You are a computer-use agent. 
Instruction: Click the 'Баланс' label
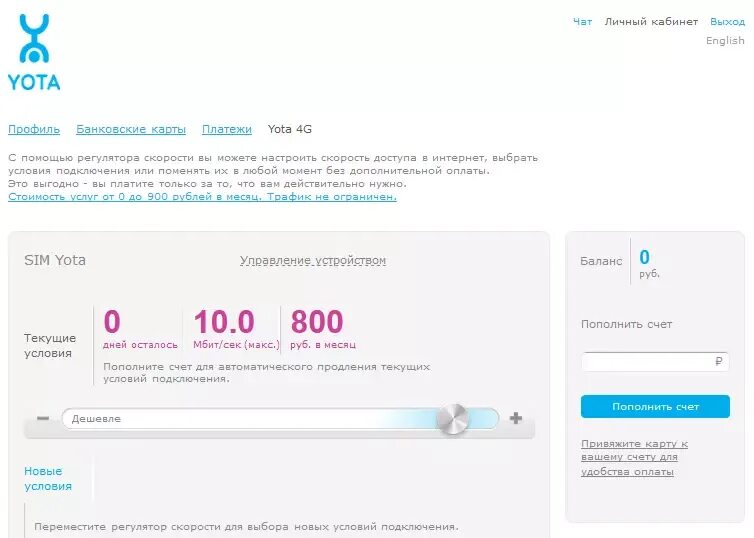601,261
